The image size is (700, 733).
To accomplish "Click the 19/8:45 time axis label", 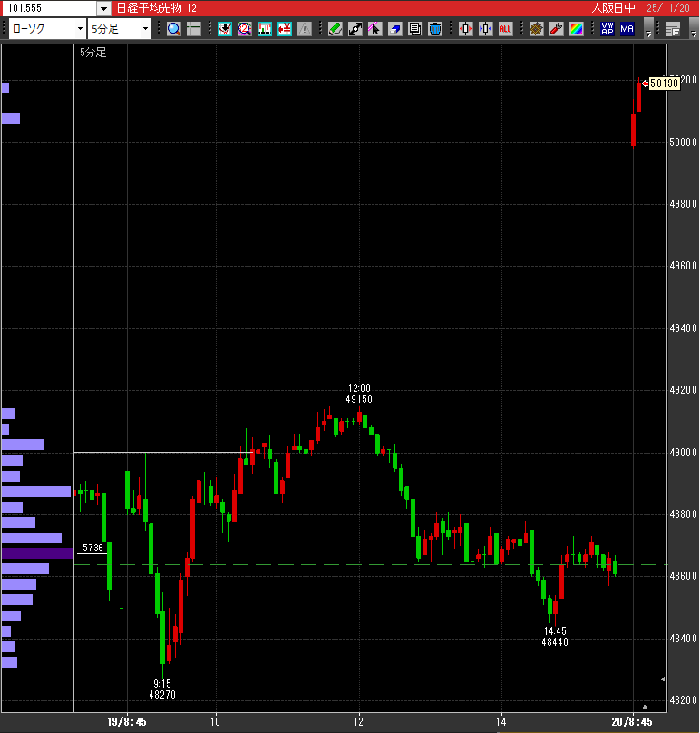I will 127,722.
